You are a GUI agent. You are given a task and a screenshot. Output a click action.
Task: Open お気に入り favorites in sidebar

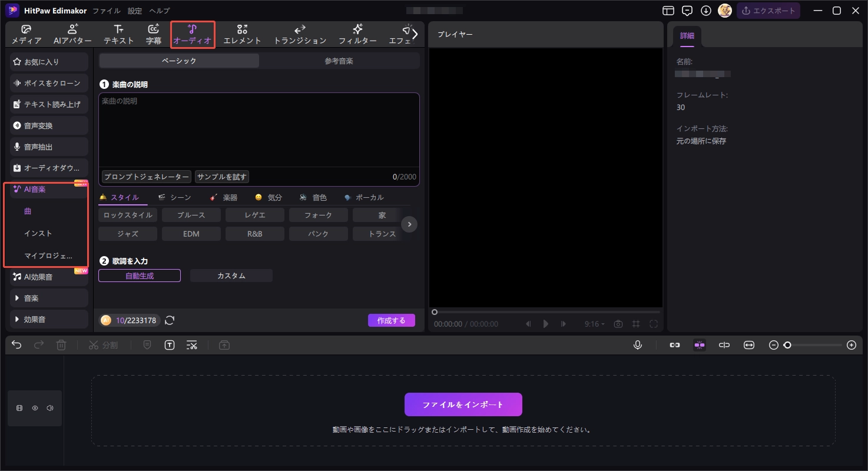click(x=49, y=62)
